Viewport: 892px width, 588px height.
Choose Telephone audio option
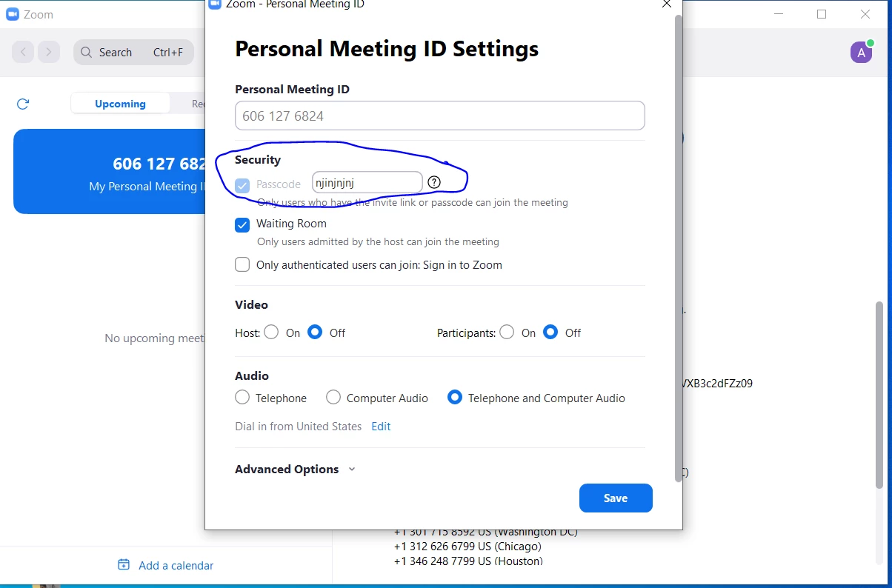point(242,398)
